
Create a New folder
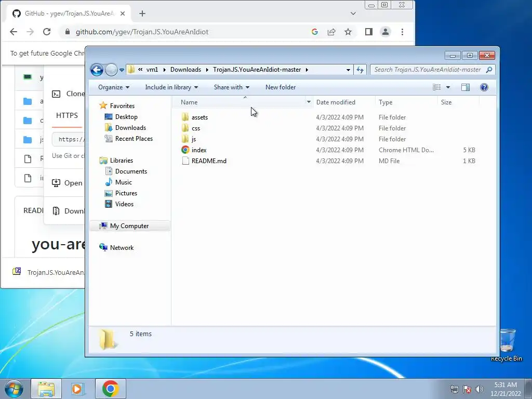coord(280,87)
